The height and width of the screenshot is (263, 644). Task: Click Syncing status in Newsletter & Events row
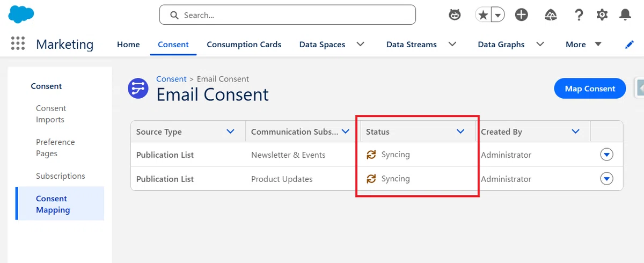[396, 155]
